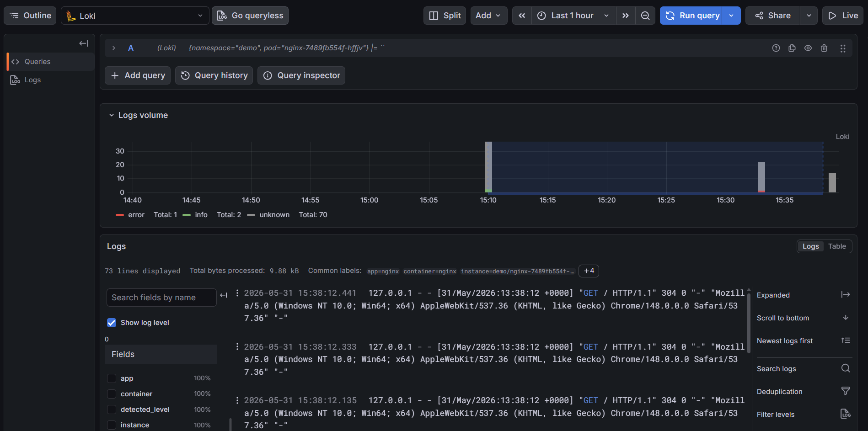Open the Outline panel
Screen dimensions: 868x431
click(x=30, y=16)
